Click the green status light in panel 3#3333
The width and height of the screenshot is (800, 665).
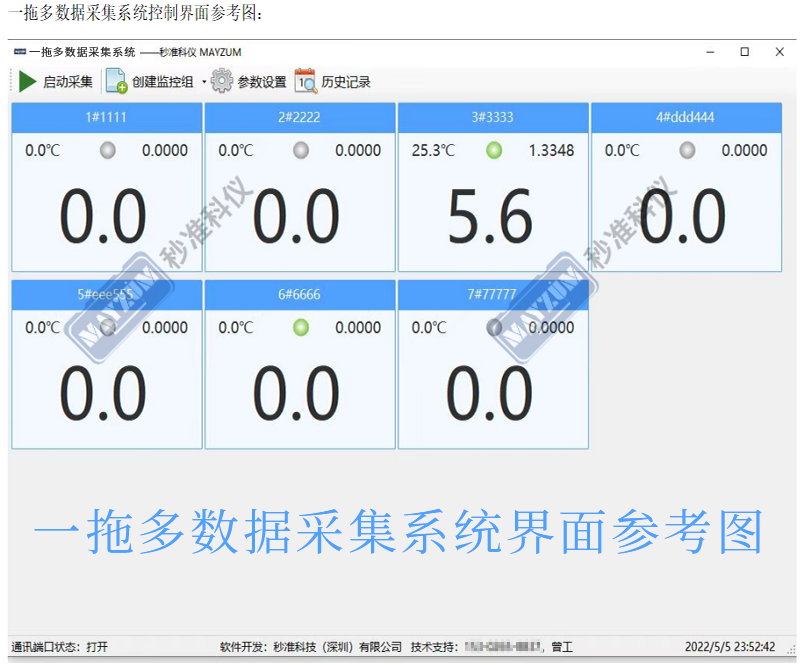tap(494, 151)
